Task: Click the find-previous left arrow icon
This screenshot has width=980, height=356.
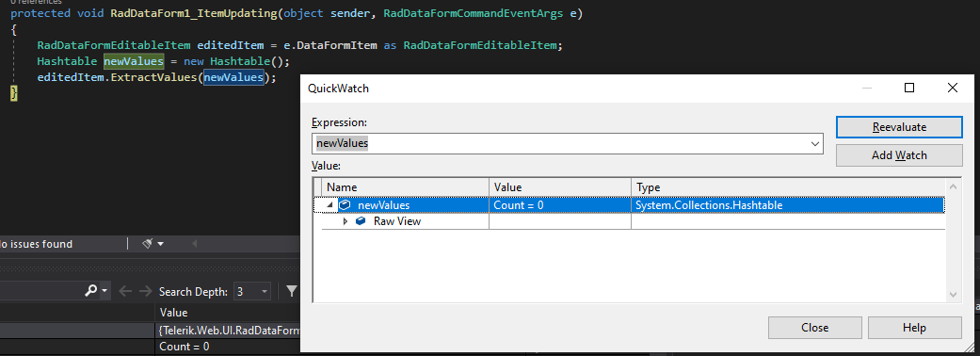Action: coord(125,291)
